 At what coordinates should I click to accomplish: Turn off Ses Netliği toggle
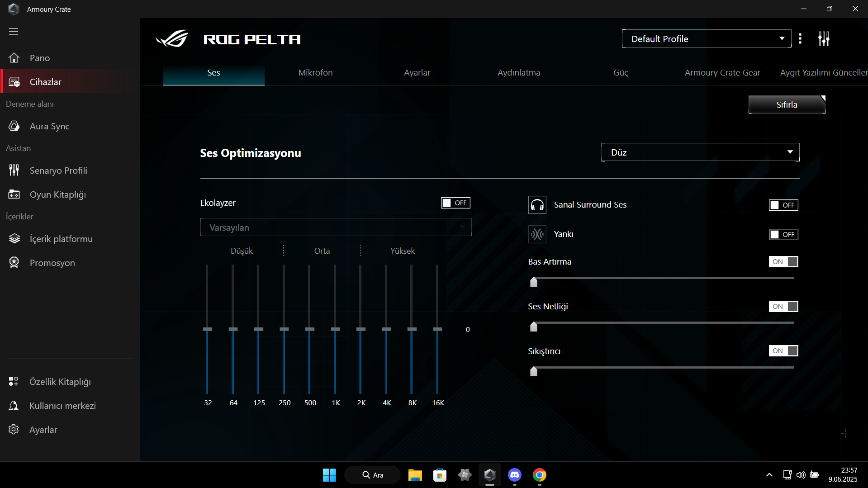[x=783, y=307]
